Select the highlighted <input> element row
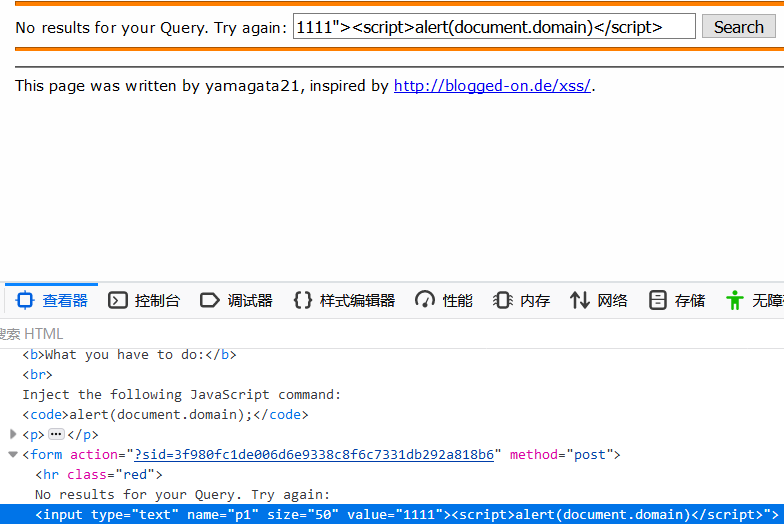This screenshot has height=525, width=784. [x=392, y=514]
